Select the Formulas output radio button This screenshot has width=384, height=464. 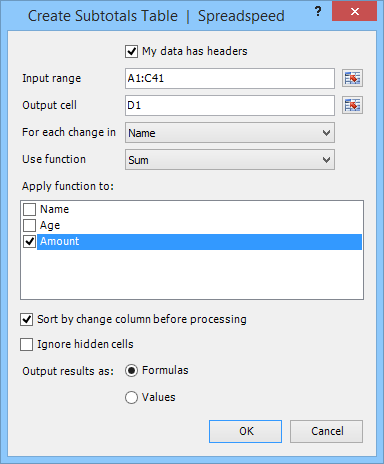131,370
